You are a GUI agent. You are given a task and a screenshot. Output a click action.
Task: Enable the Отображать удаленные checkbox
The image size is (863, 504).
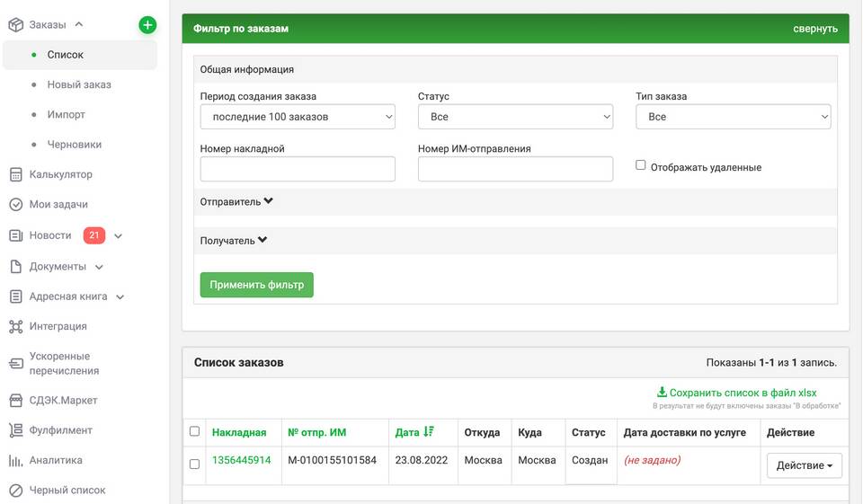tap(641, 165)
